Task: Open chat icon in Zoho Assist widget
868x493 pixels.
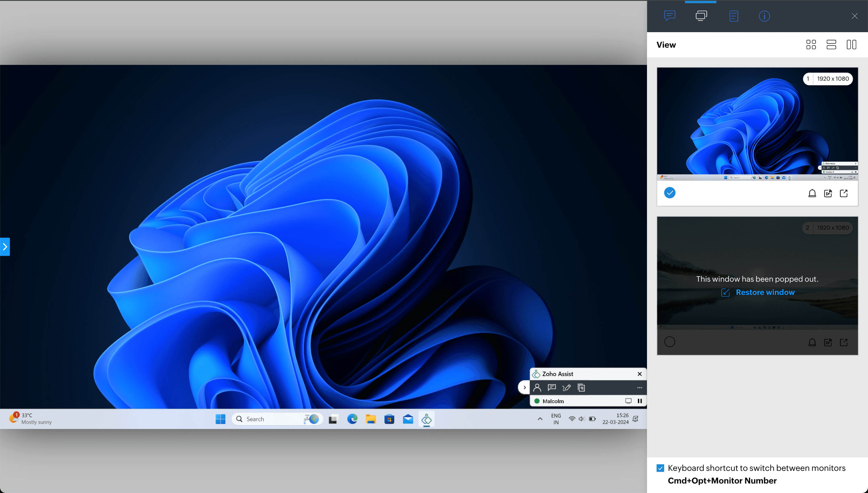Action: pos(552,388)
